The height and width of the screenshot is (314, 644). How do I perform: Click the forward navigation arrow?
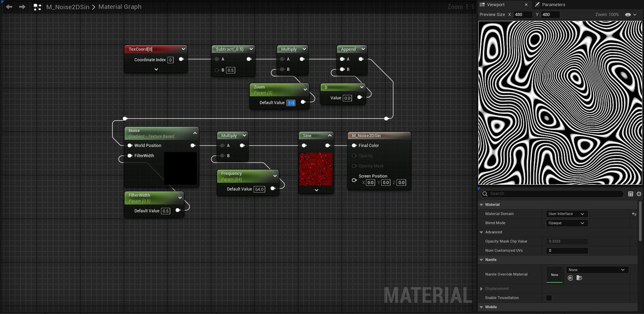(22, 7)
